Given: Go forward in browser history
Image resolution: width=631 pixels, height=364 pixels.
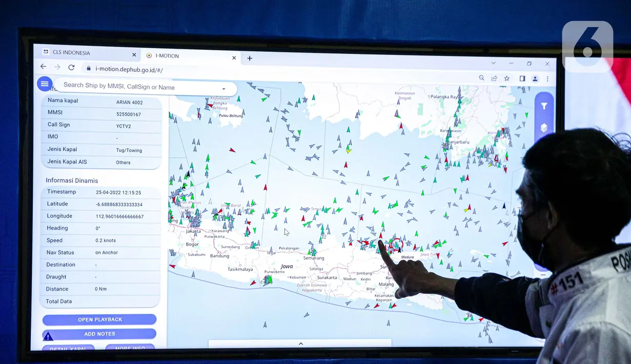Looking at the screenshot, I should point(57,67).
